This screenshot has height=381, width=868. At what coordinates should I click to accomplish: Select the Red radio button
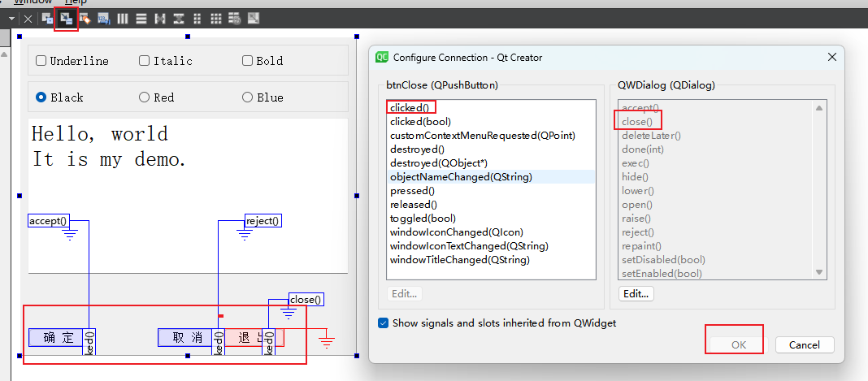pos(144,97)
